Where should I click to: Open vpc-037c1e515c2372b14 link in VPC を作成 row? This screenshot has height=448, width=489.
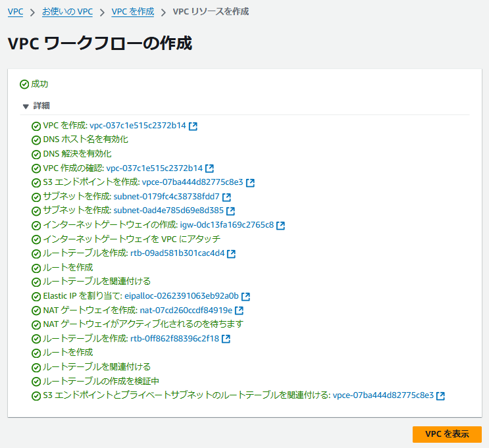pyautogui.click(x=138, y=126)
